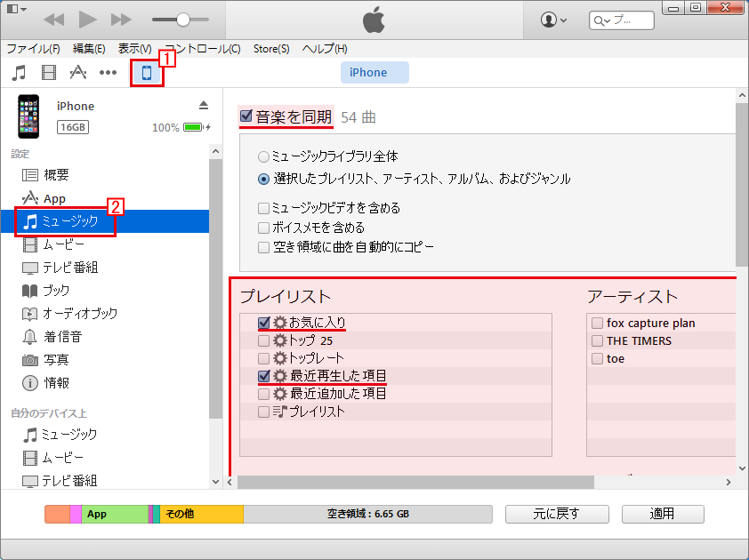Open the 編集(E) menu

coord(89,49)
